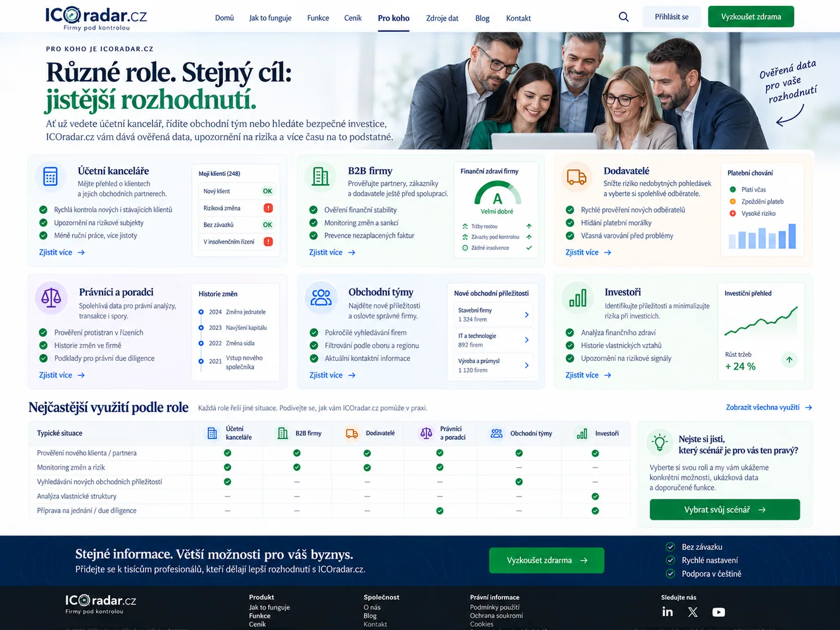Click checkmark for Příprava na jednání under Právníci
This screenshot has height=630, width=840.
click(440, 511)
